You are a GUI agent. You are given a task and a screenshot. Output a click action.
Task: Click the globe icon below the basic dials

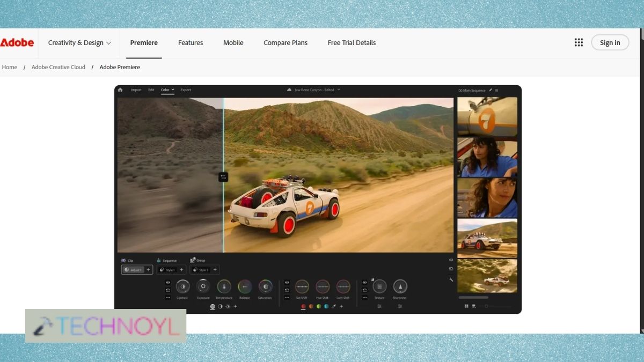tap(213, 306)
